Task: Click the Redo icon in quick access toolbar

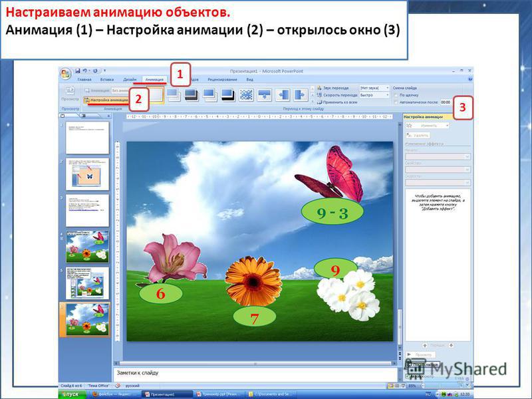Action: coord(95,71)
